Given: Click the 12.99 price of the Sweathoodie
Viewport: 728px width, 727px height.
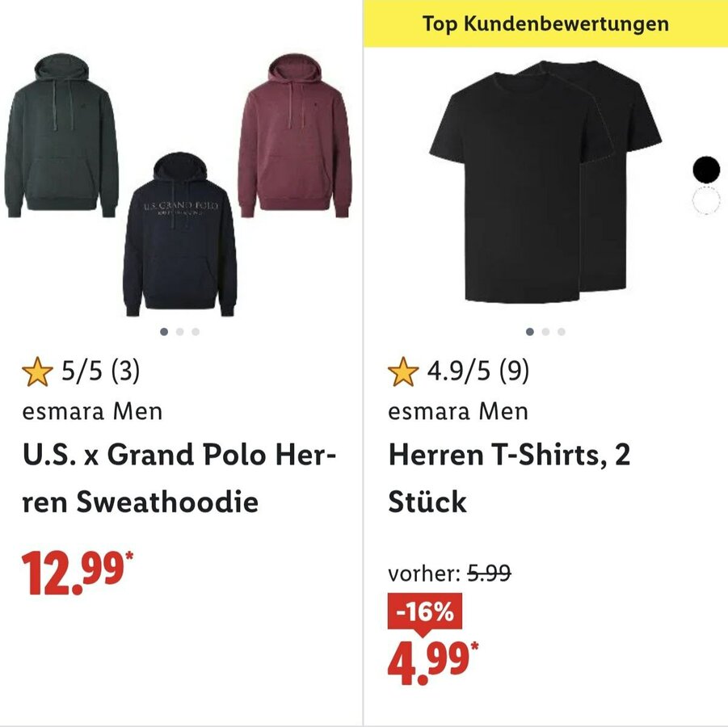Looking at the screenshot, I should (x=78, y=573).
